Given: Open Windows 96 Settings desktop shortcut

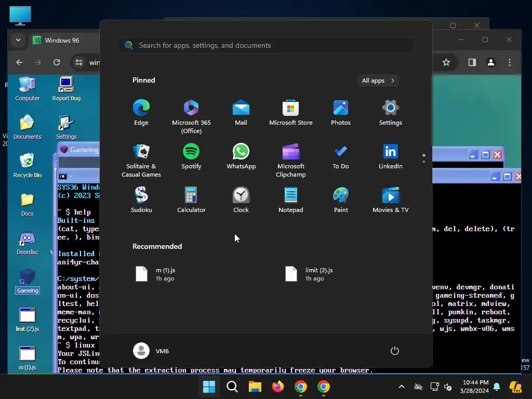Looking at the screenshot, I should pos(66,127).
